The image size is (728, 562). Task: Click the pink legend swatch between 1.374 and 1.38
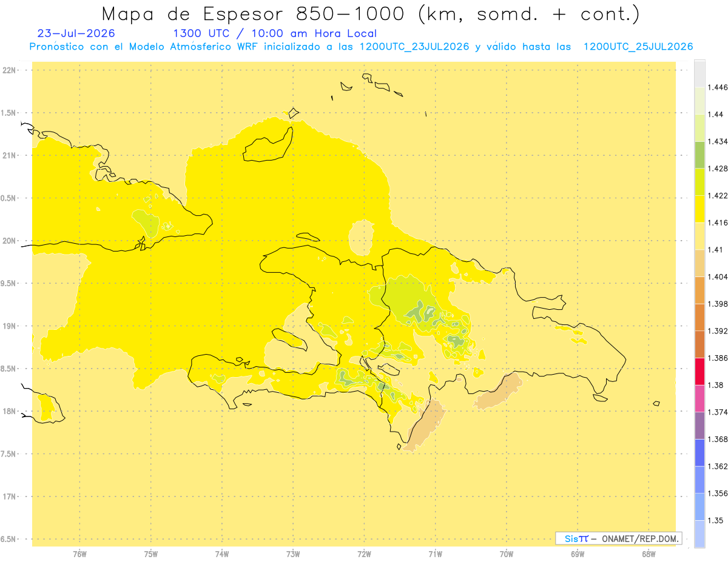point(699,398)
